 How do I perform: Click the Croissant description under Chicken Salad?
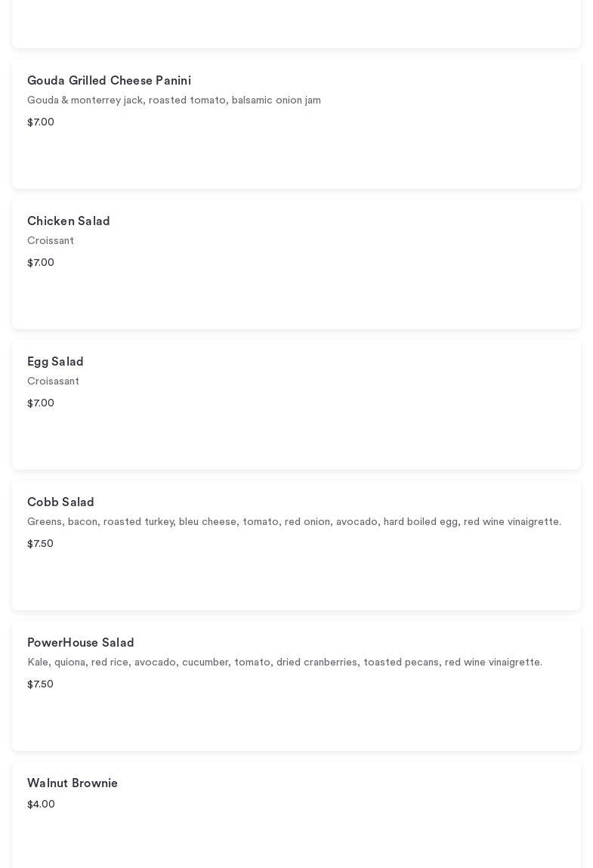[51, 241]
